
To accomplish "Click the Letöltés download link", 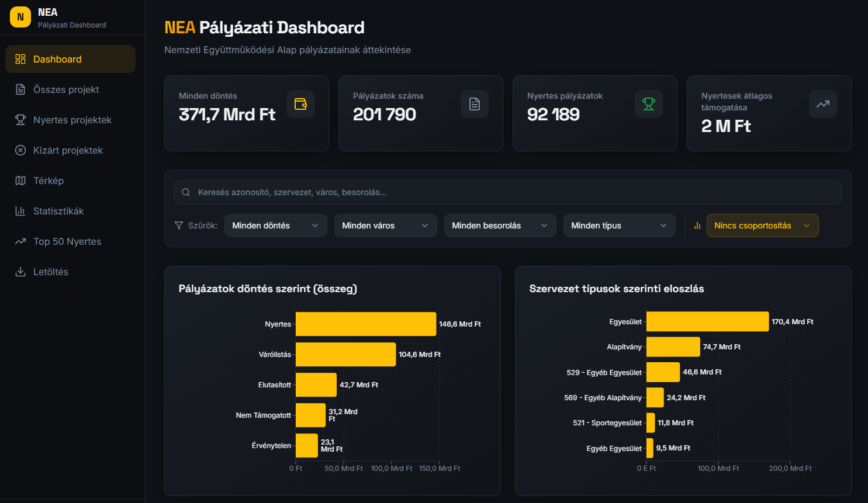I will click(51, 272).
